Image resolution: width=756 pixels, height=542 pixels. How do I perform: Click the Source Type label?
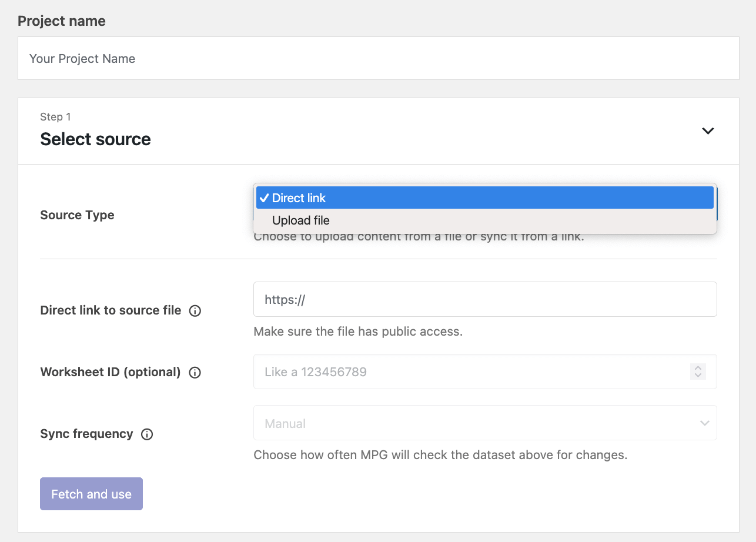(x=77, y=215)
